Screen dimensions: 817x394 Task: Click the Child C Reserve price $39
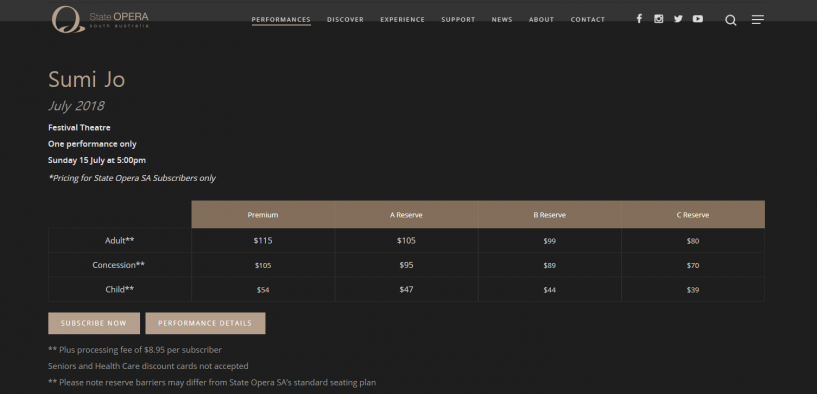click(x=693, y=290)
